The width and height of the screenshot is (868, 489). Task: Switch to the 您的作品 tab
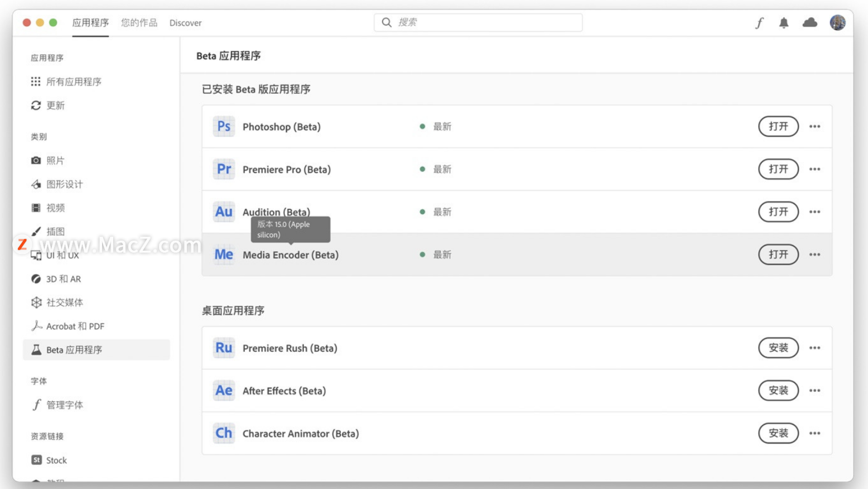139,23
